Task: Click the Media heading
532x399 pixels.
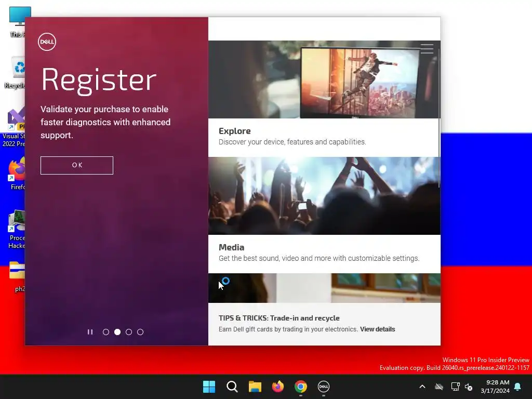Action: click(x=231, y=247)
